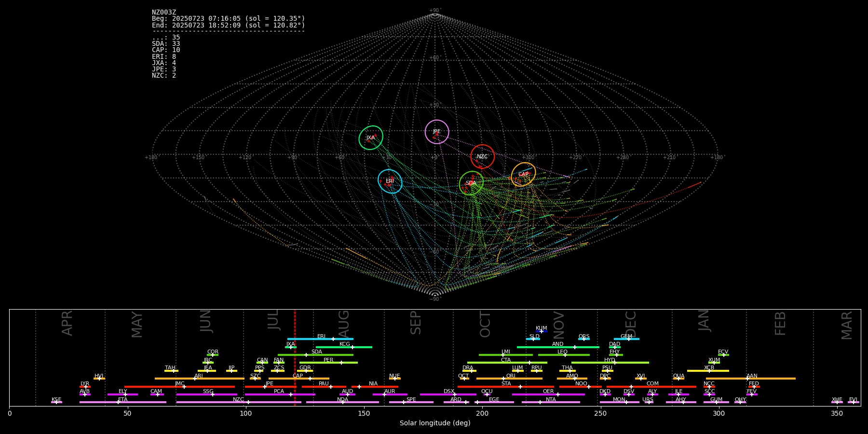Click the OER shower bar in timeline
Viewport: 868px width, 434px height.
[548, 394]
